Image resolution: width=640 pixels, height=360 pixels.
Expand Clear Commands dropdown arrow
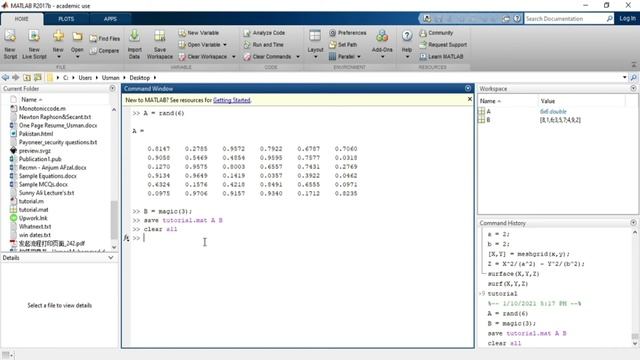(x=298, y=57)
